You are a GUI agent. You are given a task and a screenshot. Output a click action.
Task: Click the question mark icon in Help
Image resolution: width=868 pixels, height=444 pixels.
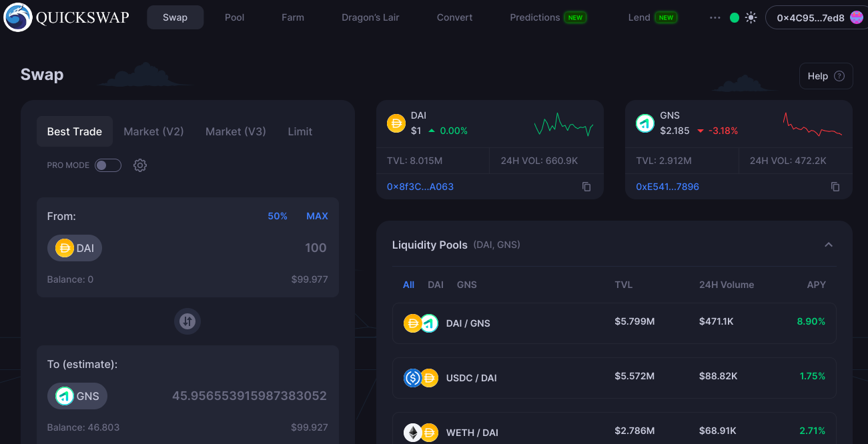(x=839, y=76)
